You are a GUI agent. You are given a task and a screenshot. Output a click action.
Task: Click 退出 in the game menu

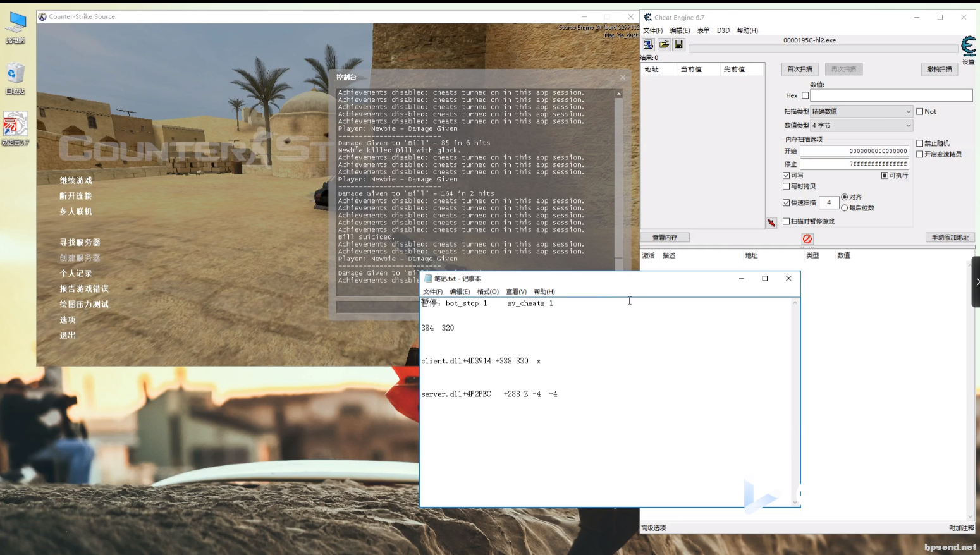(68, 335)
